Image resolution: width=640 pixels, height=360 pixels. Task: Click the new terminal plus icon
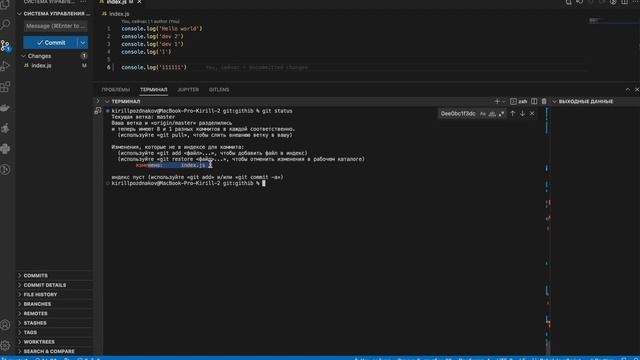click(497, 101)
